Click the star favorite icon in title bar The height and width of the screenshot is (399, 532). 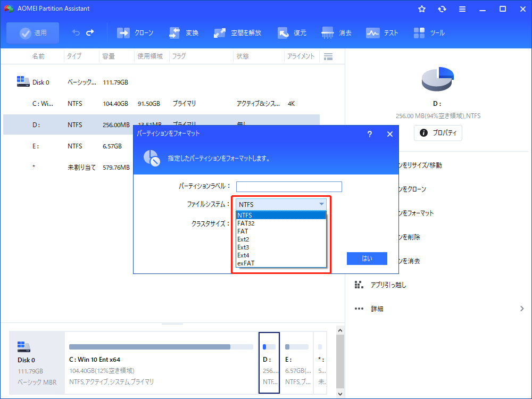422,9
